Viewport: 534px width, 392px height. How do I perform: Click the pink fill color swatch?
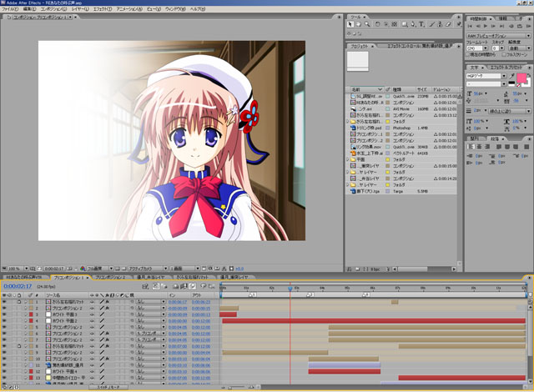(x=521, y=78)
